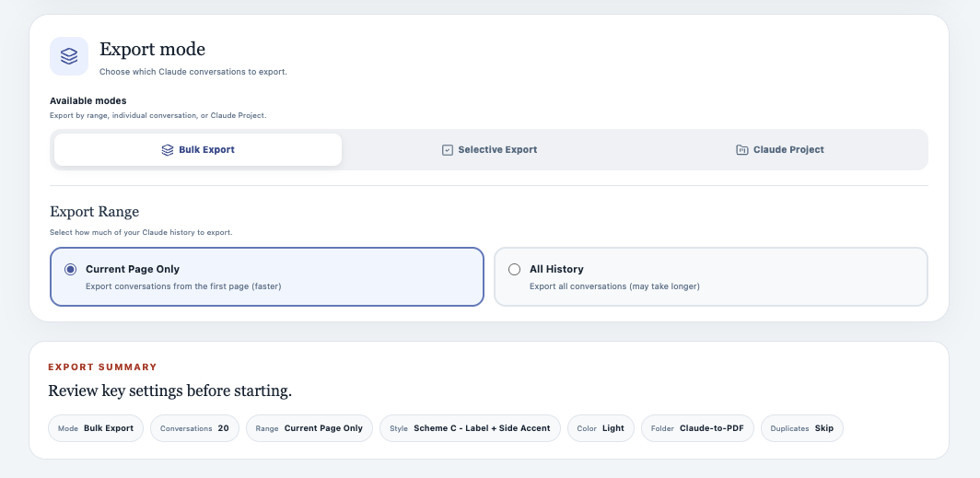Click the Range Current Page Only chip
The height and width of the screenshot is (478, 980).
[x=309, y=428]
